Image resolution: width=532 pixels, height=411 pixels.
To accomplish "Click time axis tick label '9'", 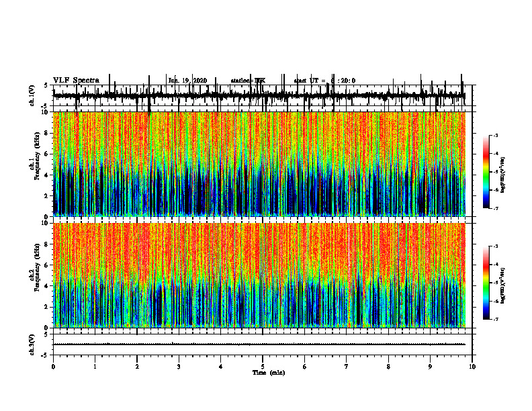I will (x=430, y=367).
